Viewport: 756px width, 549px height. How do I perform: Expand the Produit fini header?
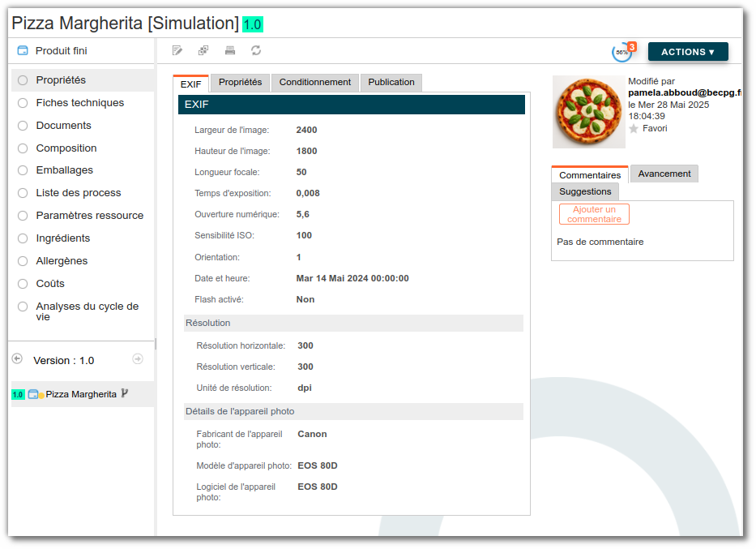(x=61, y=51)
